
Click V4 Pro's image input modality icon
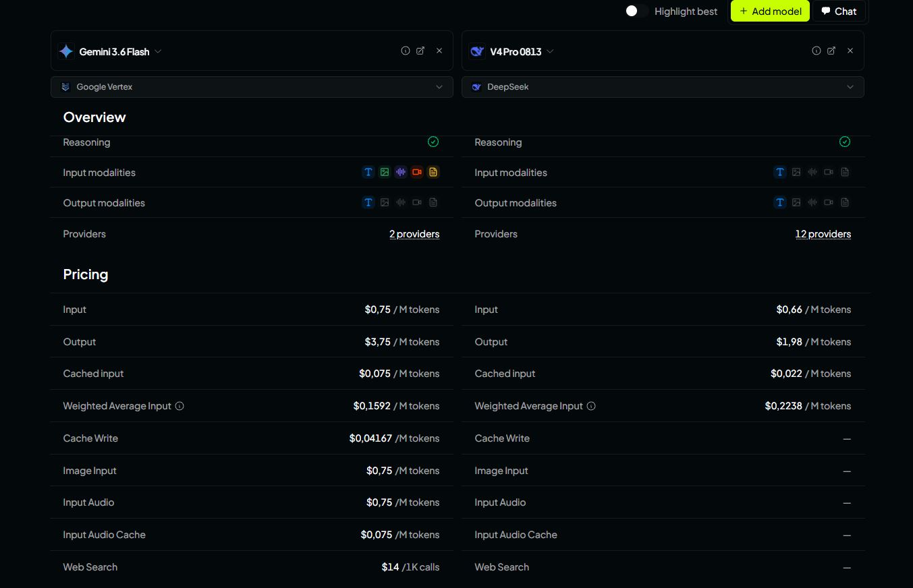pyautogui.click(x=796, y=172)
